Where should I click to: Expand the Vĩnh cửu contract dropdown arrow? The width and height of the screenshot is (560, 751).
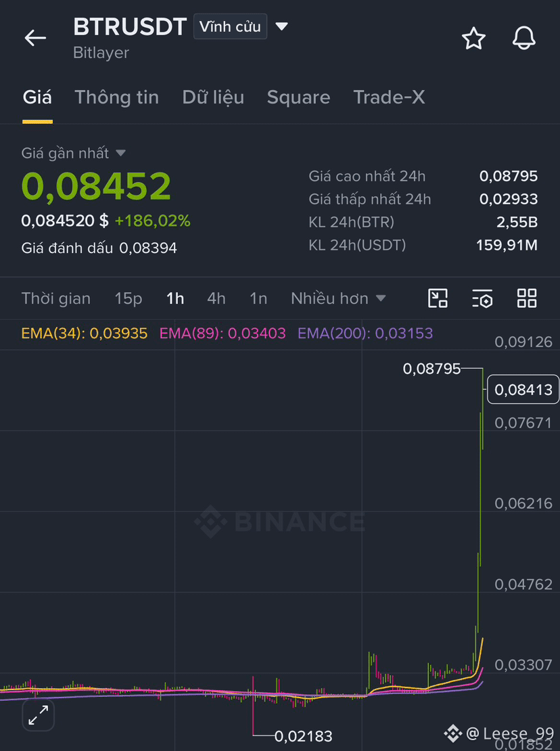click(x=281, y=26)
